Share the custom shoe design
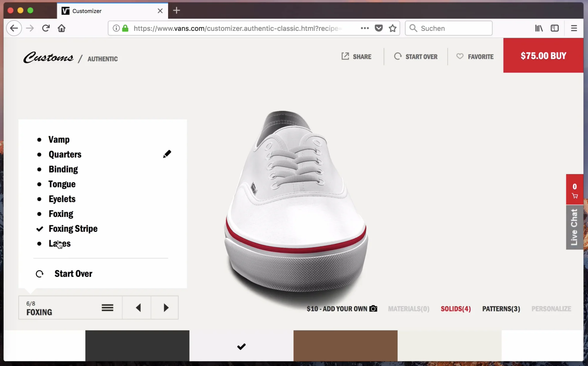 (x=356, y=56)
